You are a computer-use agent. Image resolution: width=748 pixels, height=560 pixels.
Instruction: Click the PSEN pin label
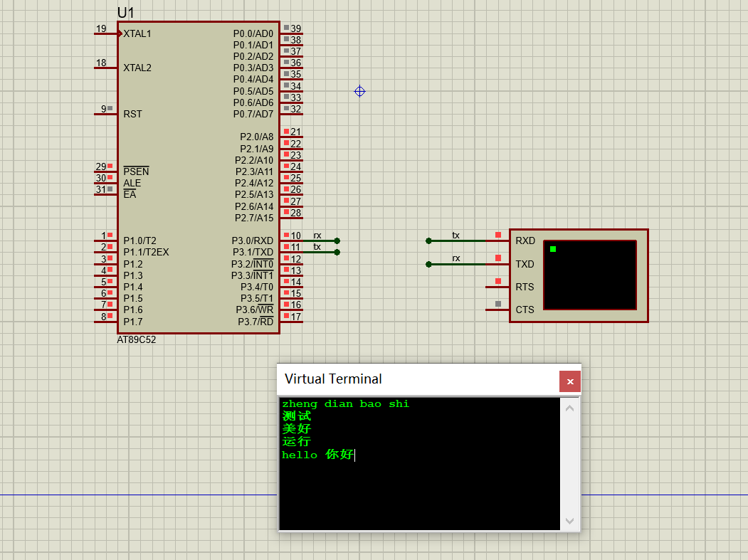(x=136, y=171)
